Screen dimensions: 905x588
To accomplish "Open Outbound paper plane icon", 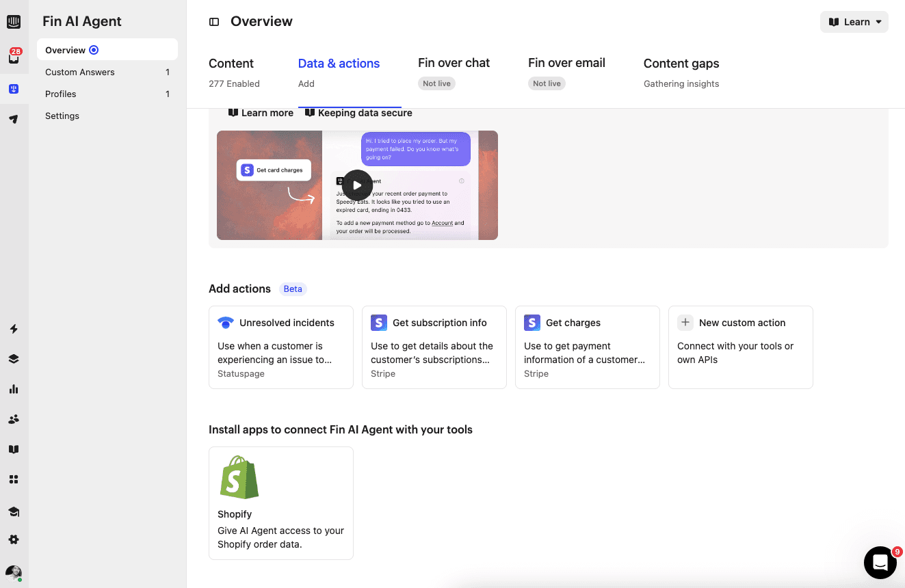I will point(14,119).
